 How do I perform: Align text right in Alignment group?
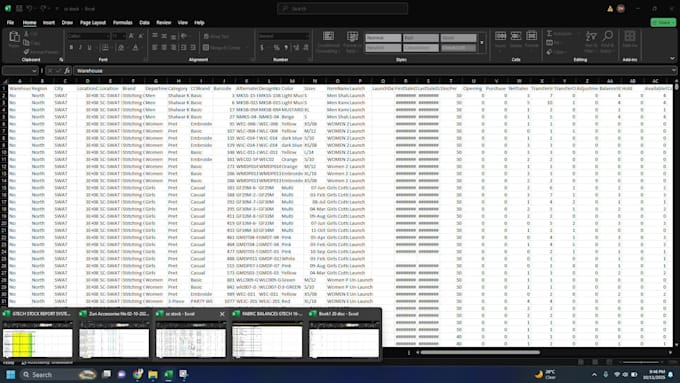pyautogui.click(x=173, y=47)
